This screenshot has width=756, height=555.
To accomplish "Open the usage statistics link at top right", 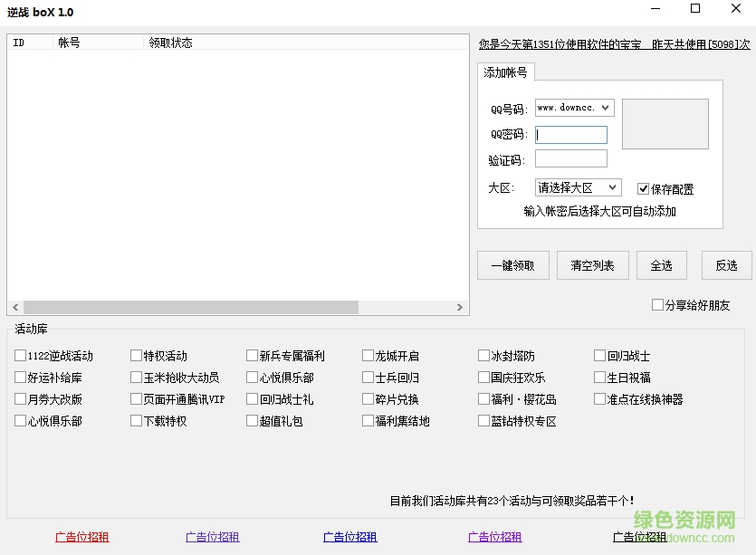I will click(x=611, y=43).
